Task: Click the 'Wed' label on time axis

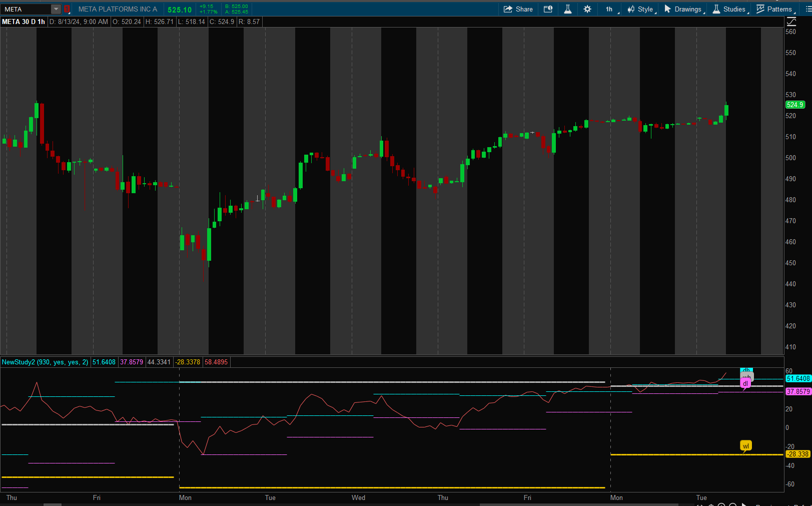Action: [358, 497]
